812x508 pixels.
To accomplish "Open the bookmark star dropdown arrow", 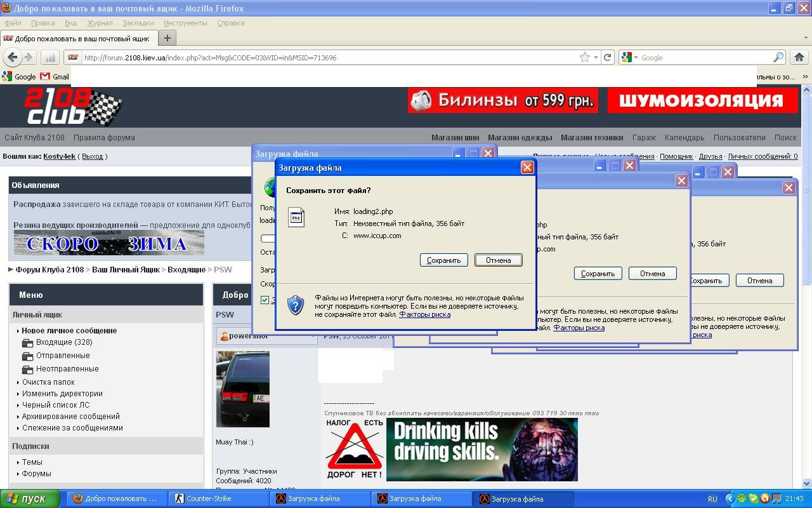I will tap(596, 57).
